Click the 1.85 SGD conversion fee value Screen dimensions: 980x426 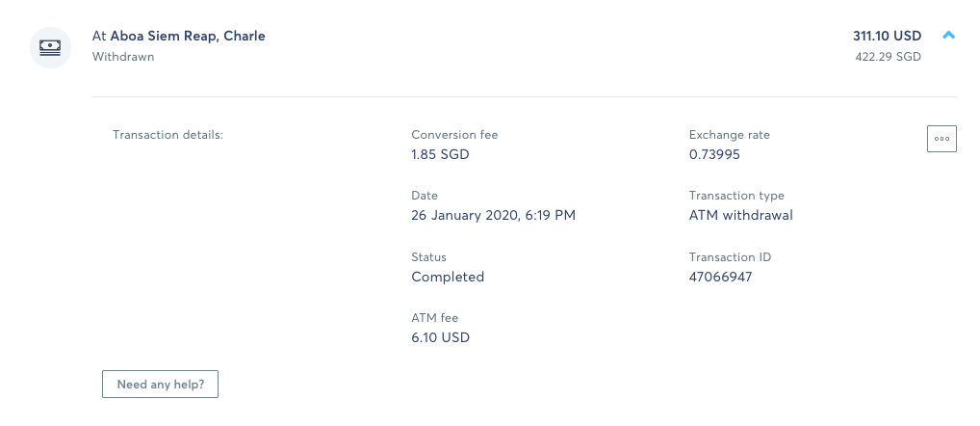440,154
